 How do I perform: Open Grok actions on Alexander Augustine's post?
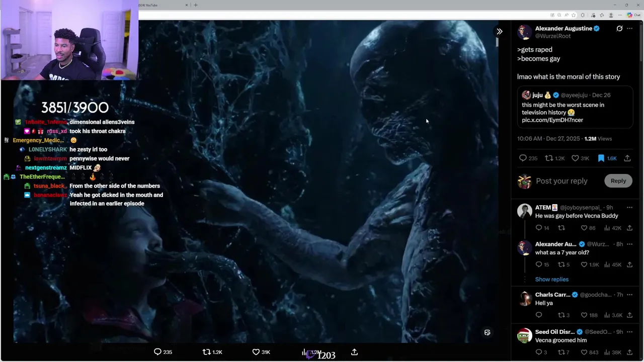coord(619,29)
